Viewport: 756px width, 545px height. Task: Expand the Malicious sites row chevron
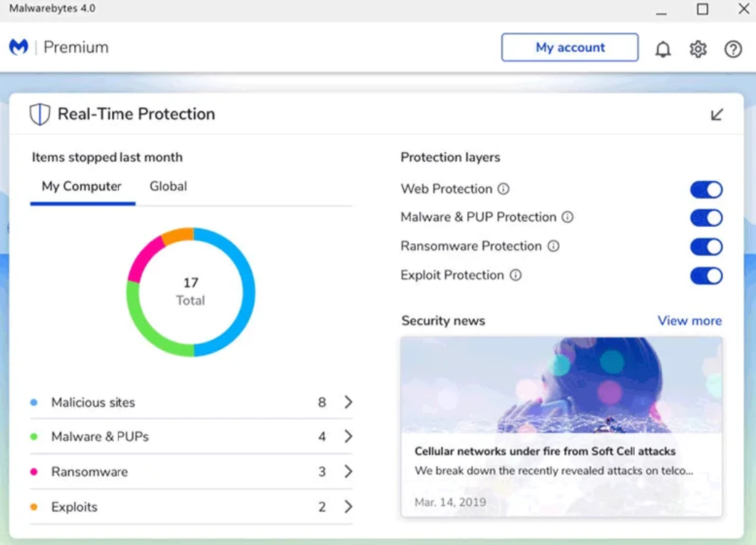coord(348,402)
